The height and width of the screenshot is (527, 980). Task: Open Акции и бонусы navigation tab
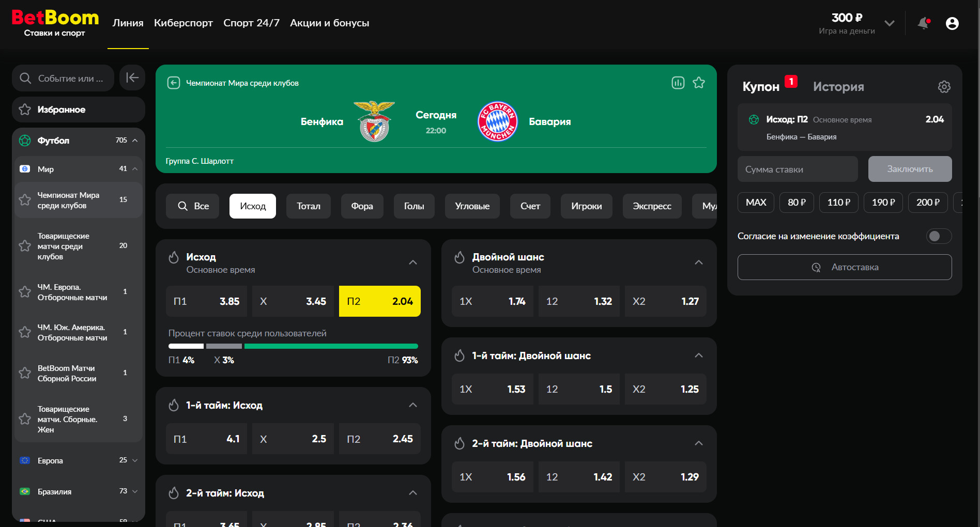point(330,23)
